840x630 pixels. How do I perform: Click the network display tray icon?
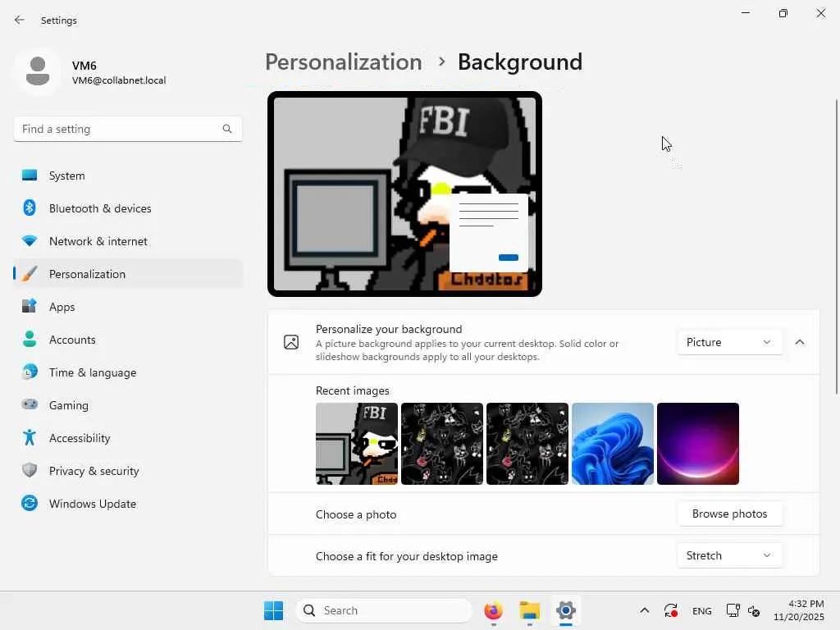coord(733,610)
